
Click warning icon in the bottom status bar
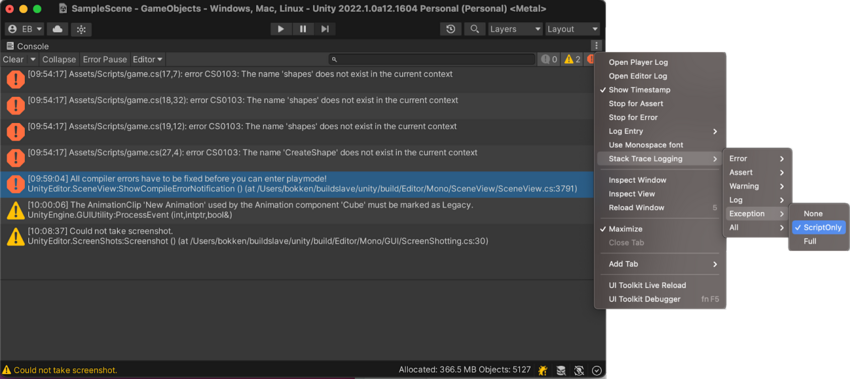(7, 370)
